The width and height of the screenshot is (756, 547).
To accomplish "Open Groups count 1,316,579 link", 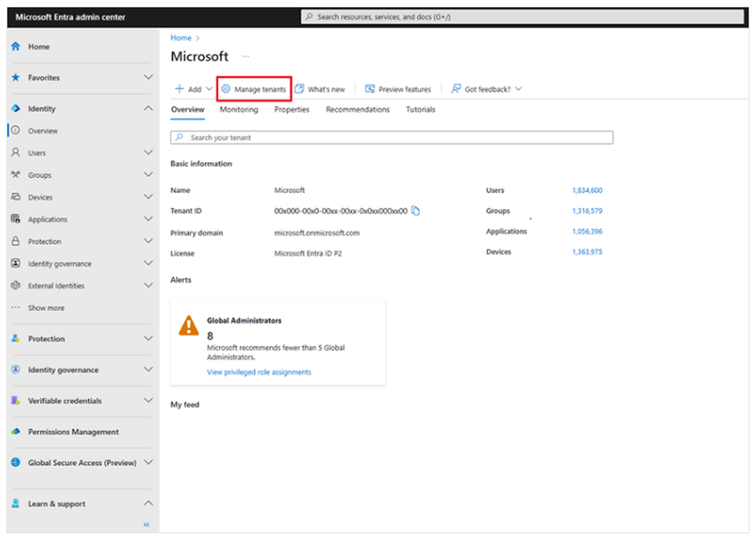I will (587, 211).
